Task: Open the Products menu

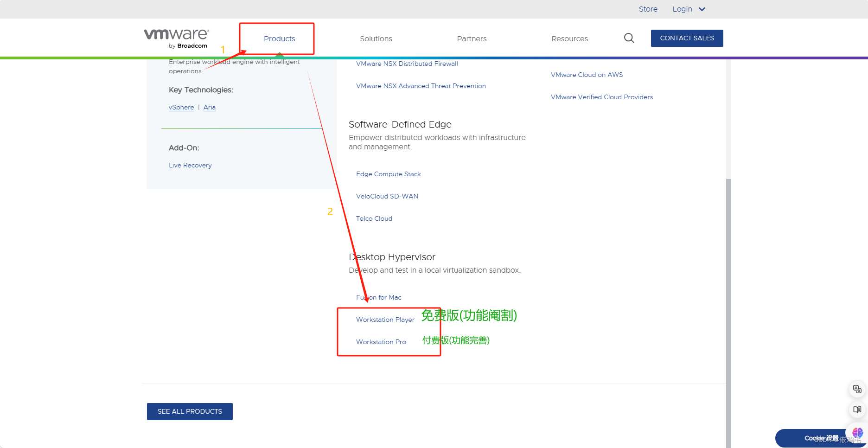Action: (x=279, y=38)
